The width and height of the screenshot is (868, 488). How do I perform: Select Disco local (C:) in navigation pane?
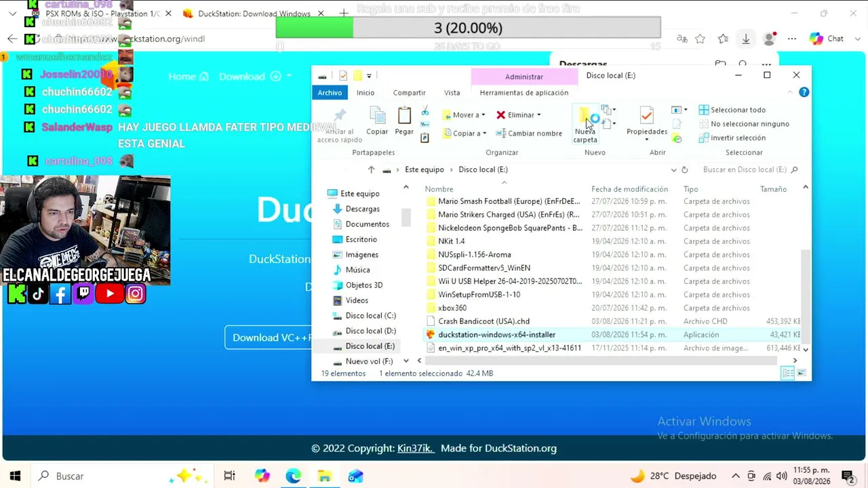370,316
